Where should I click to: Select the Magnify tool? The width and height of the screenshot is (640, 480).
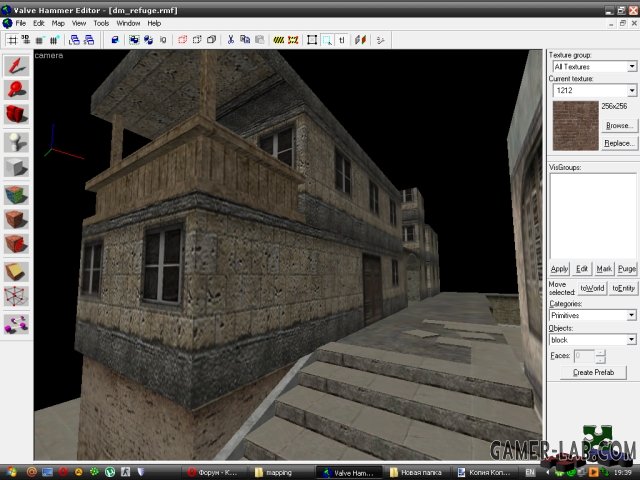[x=16, y=89]
